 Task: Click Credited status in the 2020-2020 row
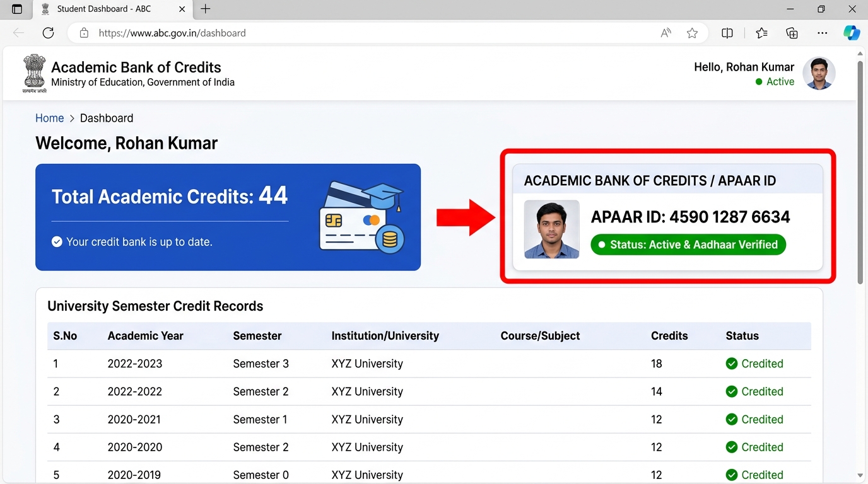754,447
